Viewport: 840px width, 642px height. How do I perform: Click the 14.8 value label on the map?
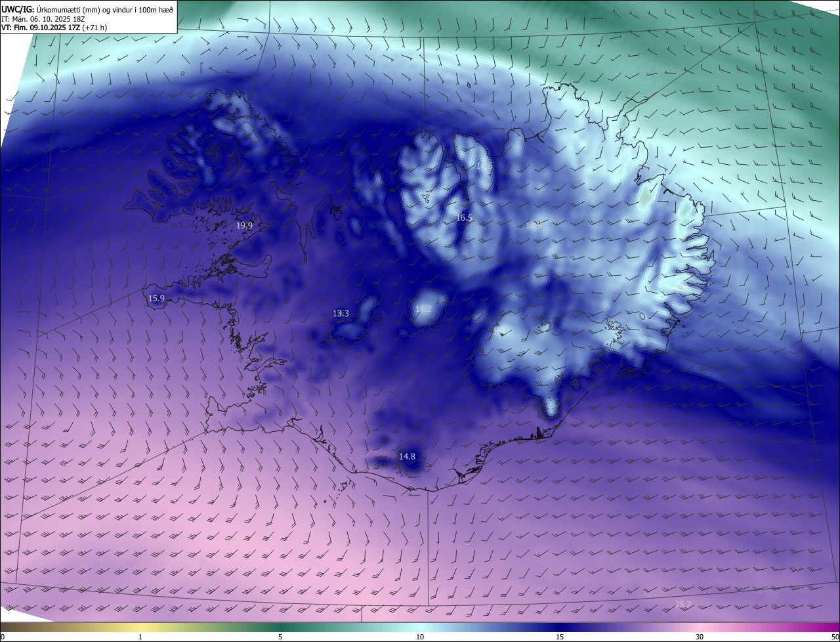407,456
